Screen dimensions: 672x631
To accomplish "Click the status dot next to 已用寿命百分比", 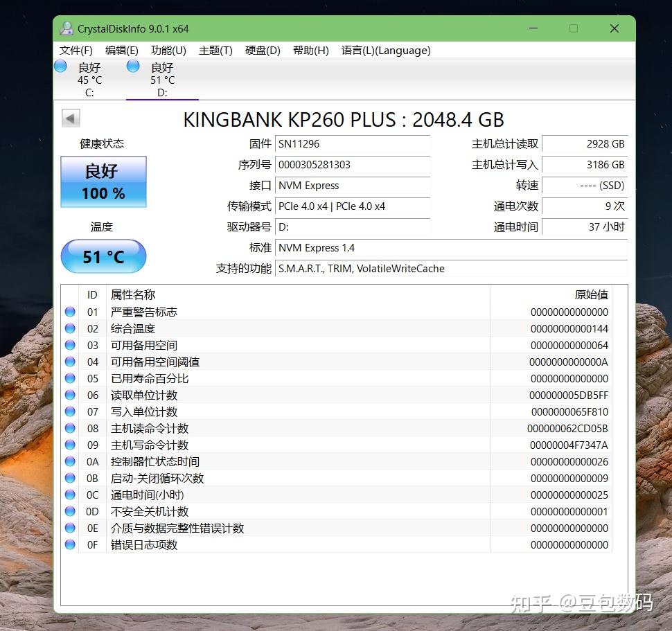I will tap(69, 378).
